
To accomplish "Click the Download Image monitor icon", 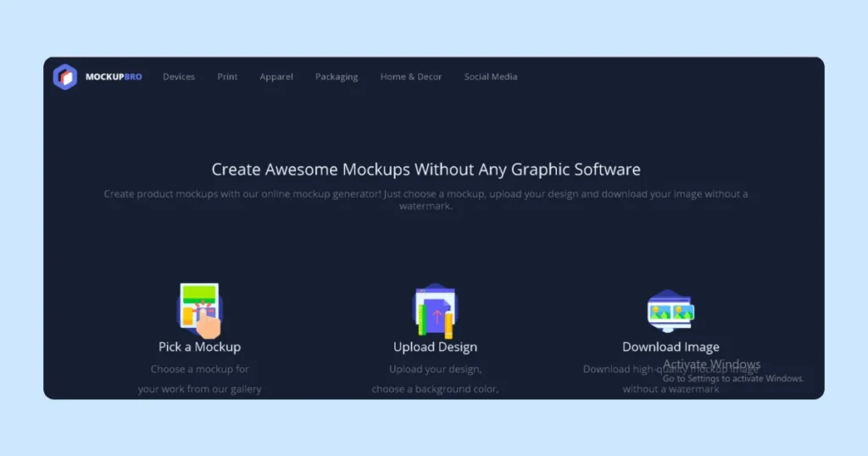I will click(x=670, y=311).
